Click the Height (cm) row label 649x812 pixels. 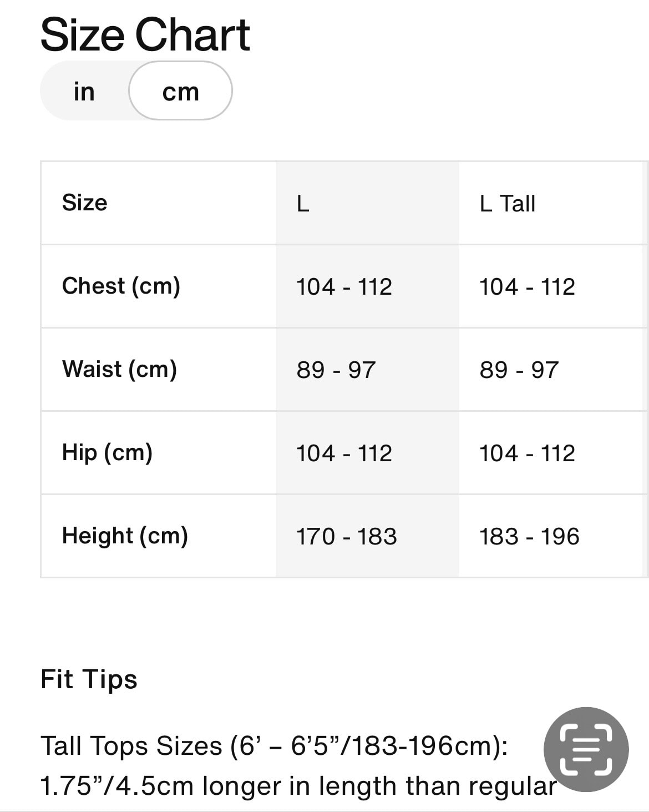pos(125,536)
